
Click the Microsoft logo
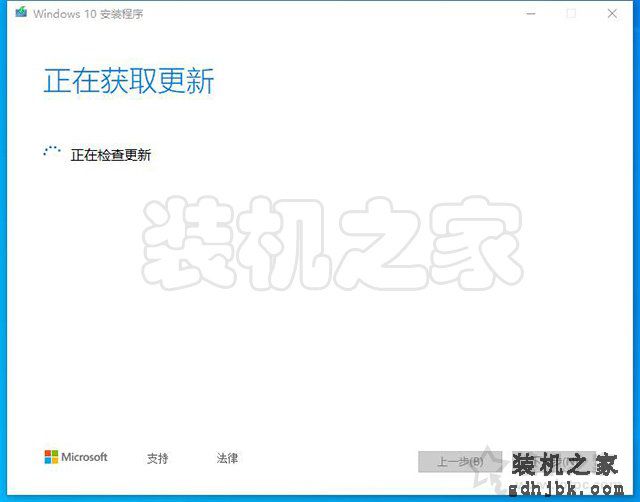click(76, 457)
